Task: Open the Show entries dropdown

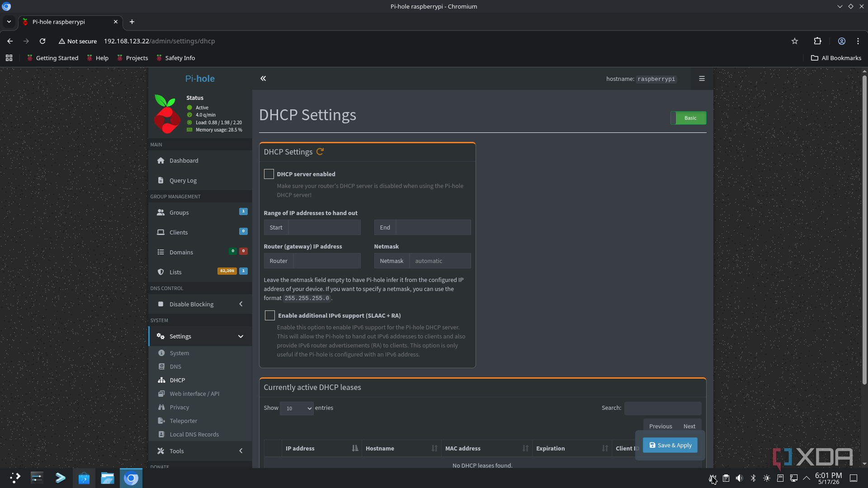Action: (x=297, y=408)
